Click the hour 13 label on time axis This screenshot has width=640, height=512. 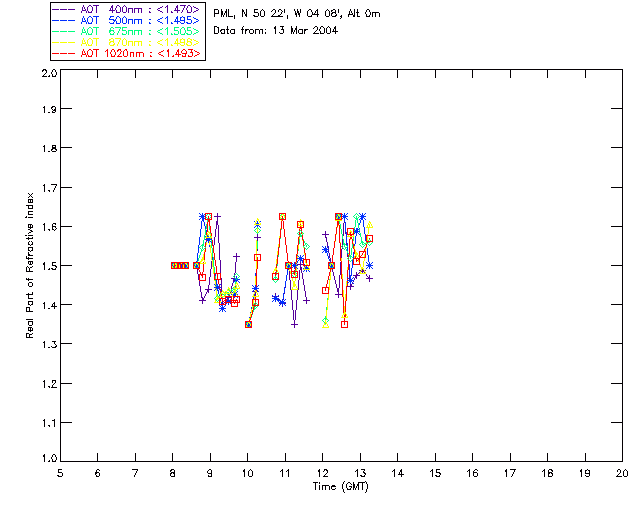(360, 473)
